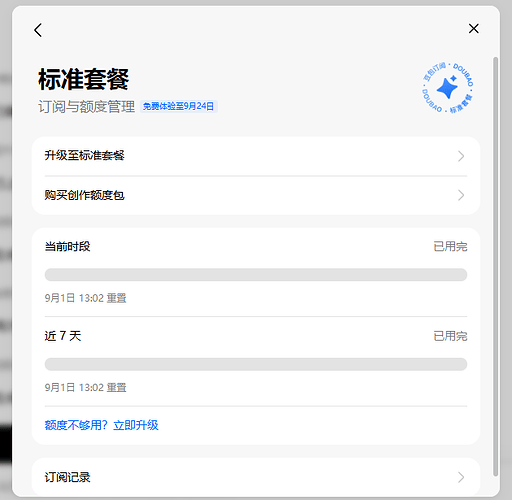Click the 当前时段 usage progress bar

(256, 275)
